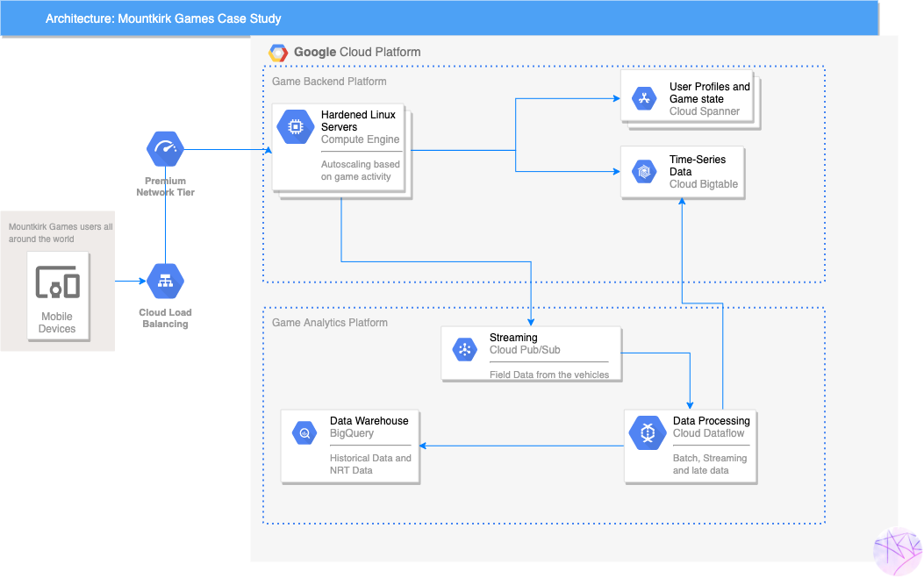The width and height of the screenshot is (924, 578).
Task: Click the Mountkirk Games users text box
Action: pyautogui.click(x=59, y=232)
